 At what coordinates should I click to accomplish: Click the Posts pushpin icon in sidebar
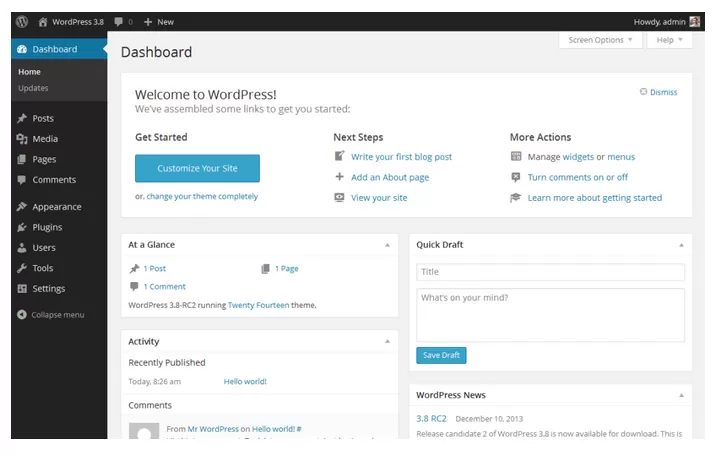(x=22, y=118)
